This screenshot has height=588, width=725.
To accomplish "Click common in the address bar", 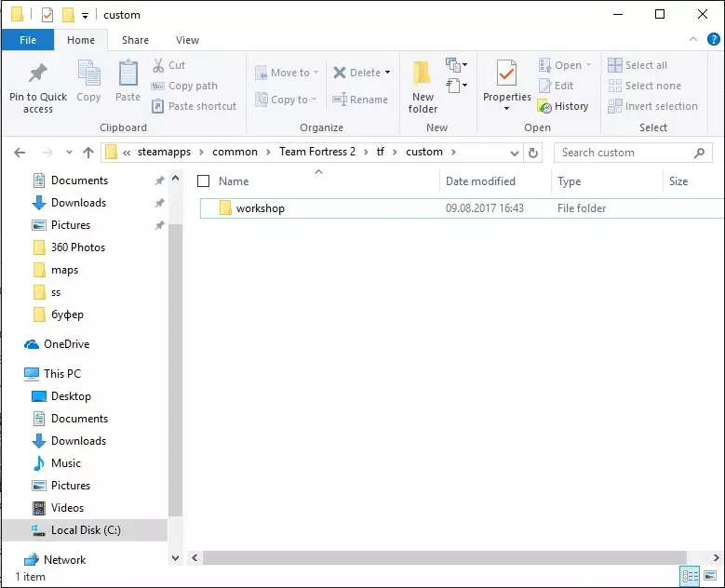I will [235, 152].
